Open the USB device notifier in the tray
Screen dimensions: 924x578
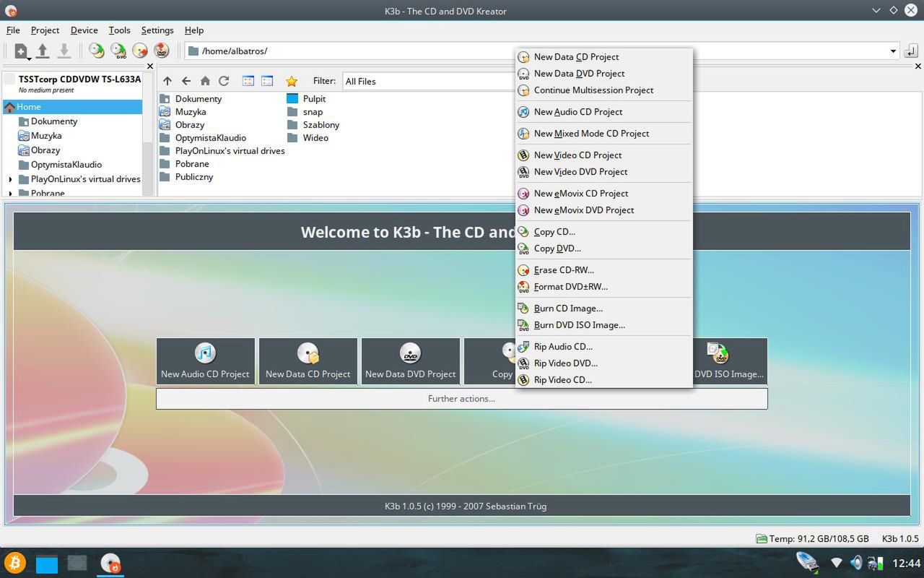(807, 563)
